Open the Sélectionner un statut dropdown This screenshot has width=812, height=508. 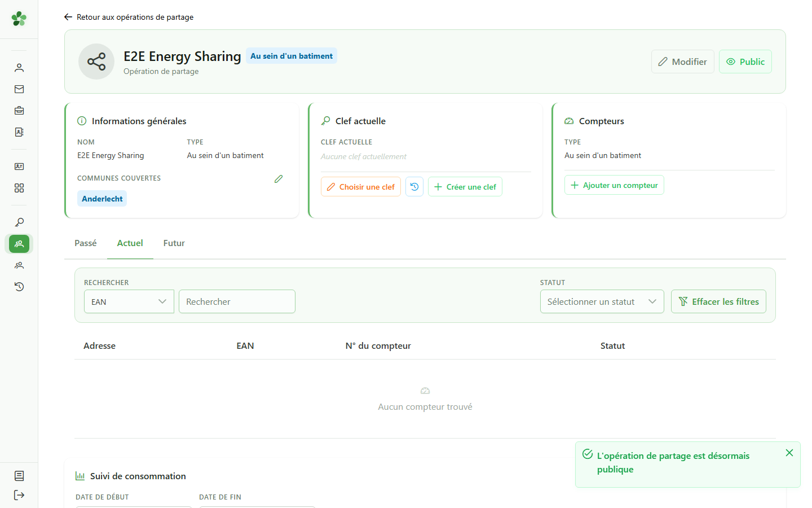[x=602, y=301]
